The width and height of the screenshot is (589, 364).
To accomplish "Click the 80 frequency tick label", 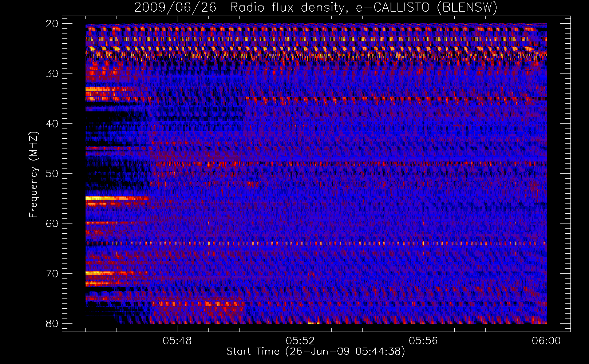I will (x=52, y=324).
